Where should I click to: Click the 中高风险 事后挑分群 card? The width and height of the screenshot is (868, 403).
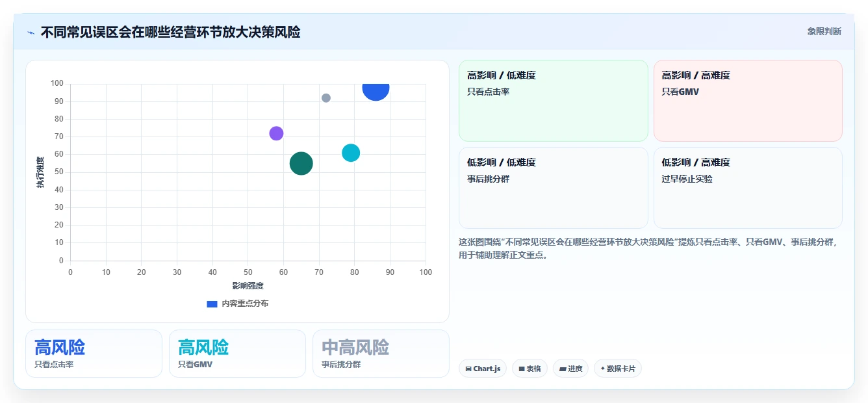coord(381,354)
